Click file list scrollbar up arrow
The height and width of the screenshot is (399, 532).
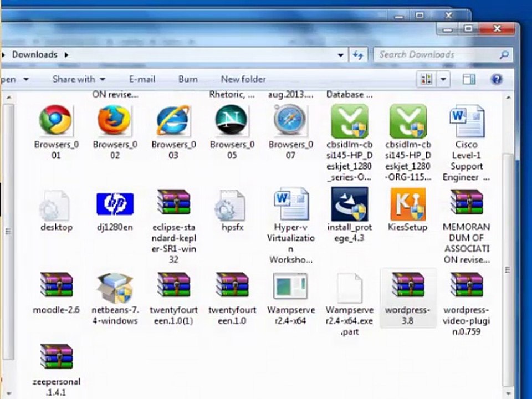(508, 98)
